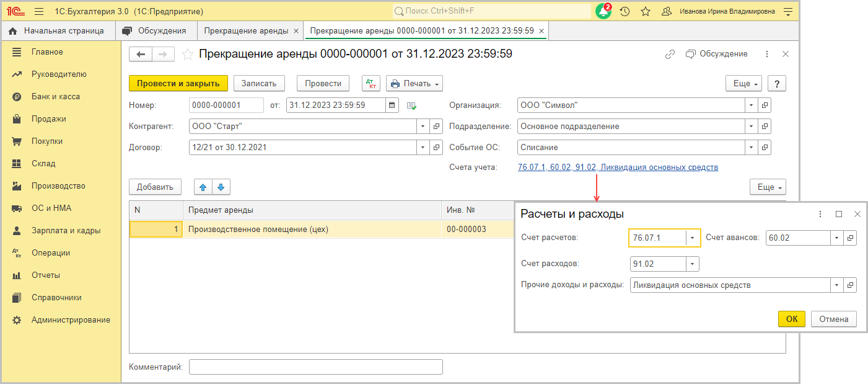
Task: Expand the Счет расчетов 76.07.1 dropdown
Action: point(693,238)
